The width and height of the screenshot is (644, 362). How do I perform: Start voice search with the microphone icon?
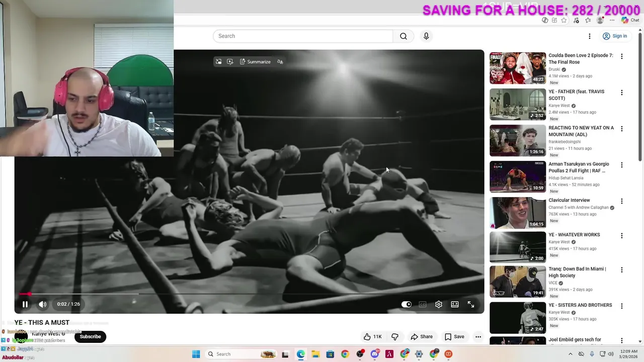[426, 36]
